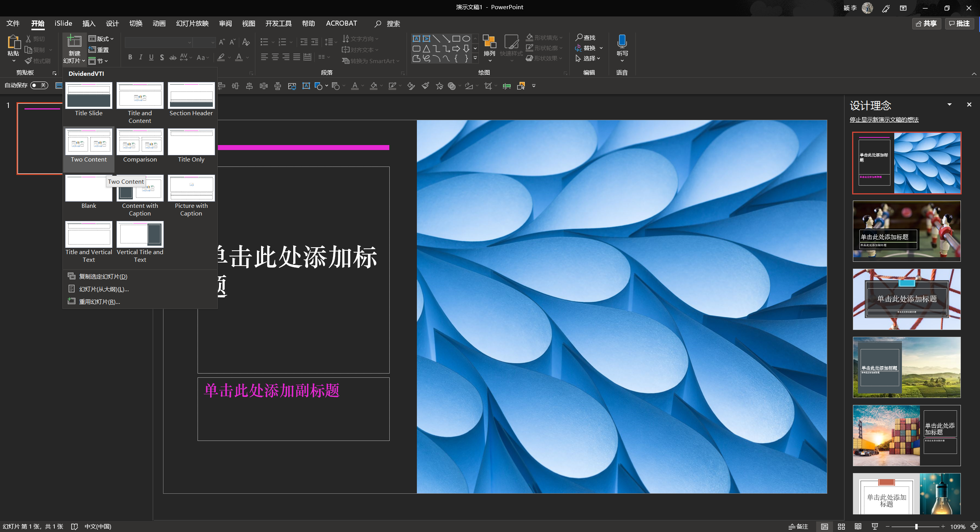Click the Bold formatting icon
Screen dimensions: 980x532
tap(130, 57)
